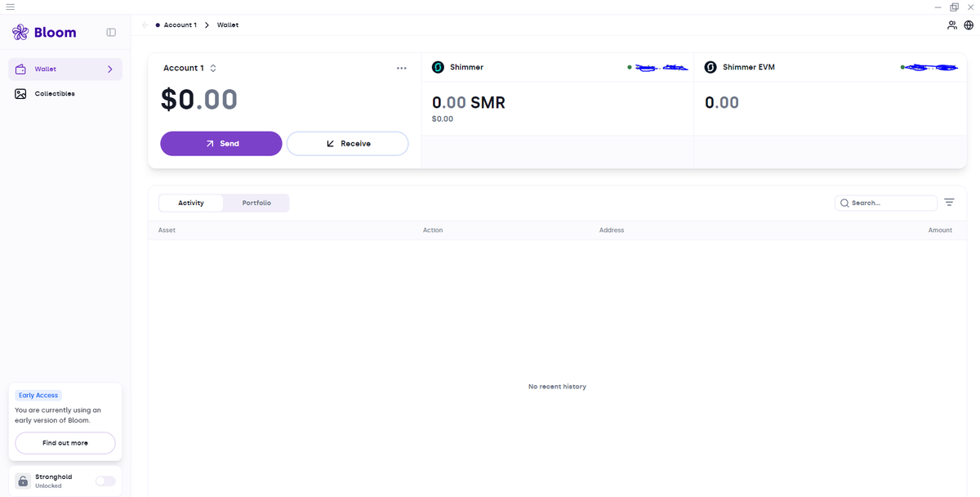Open the hamburger menu in title bar
This screenshot has height=497, width=980.
[x=10, y=7]
